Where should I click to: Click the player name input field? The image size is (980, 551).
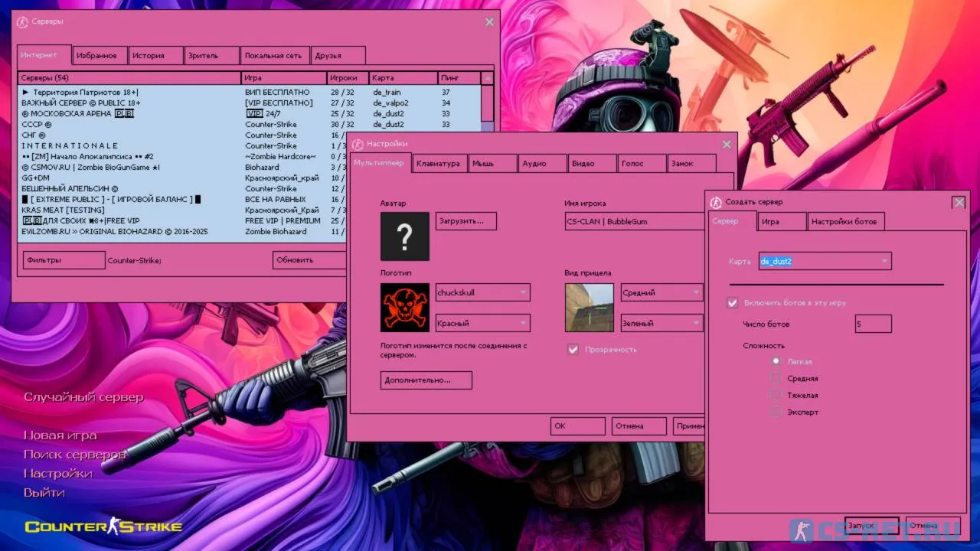(635, 221)
